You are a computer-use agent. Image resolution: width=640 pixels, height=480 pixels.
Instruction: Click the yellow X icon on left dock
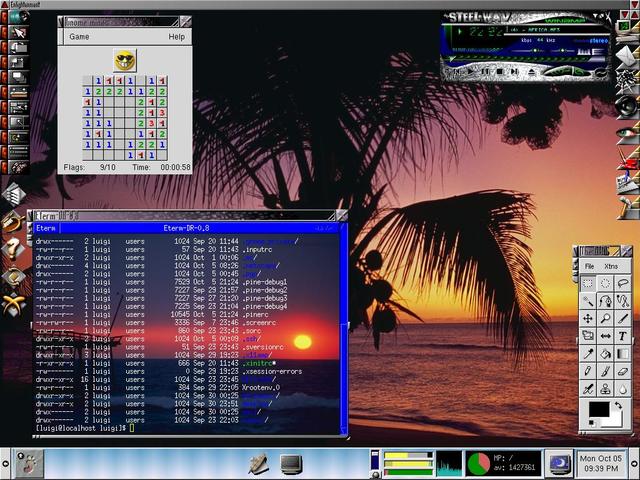click(x=13, y=304)
